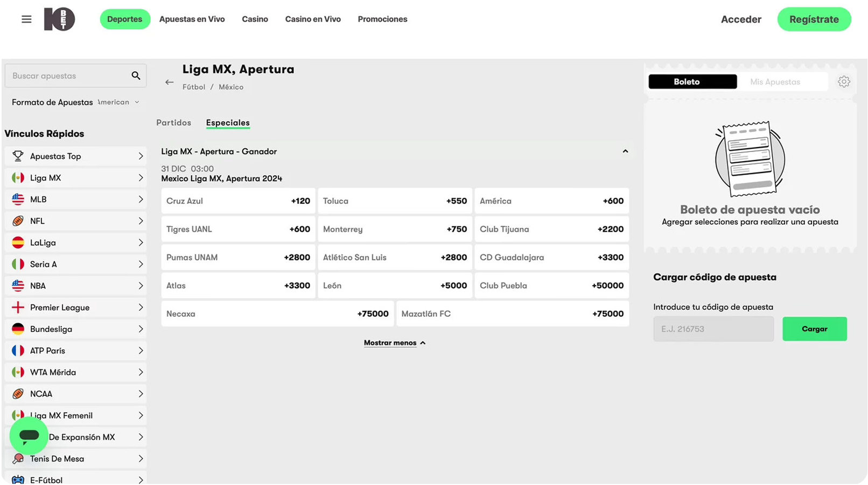Open Apuestas en Vivo
Screen dimensions: 868x485
[x=192, y=19]
